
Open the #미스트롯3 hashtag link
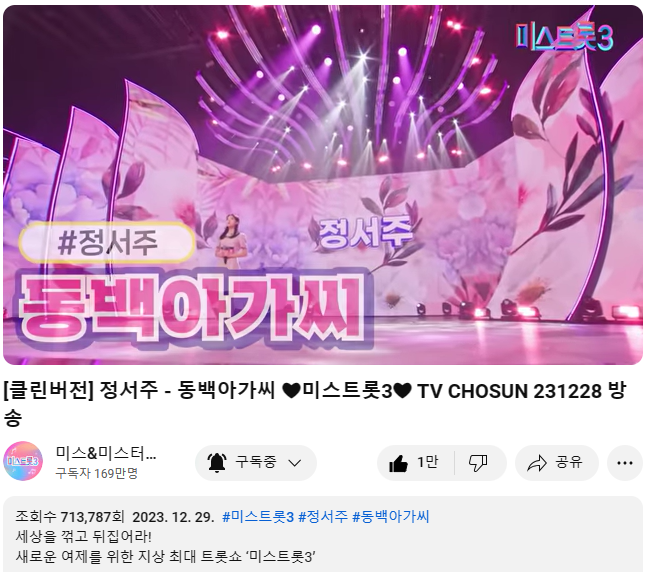(x=258, y=517)
